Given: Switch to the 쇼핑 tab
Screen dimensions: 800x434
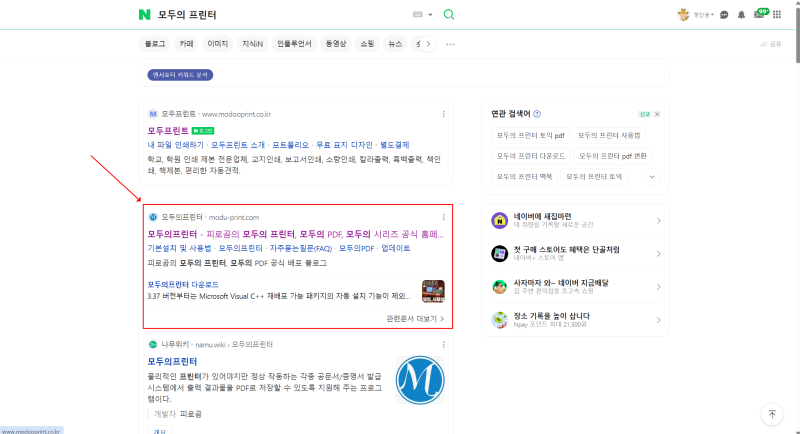Looking at the screenshot, I should coord(367,44).
